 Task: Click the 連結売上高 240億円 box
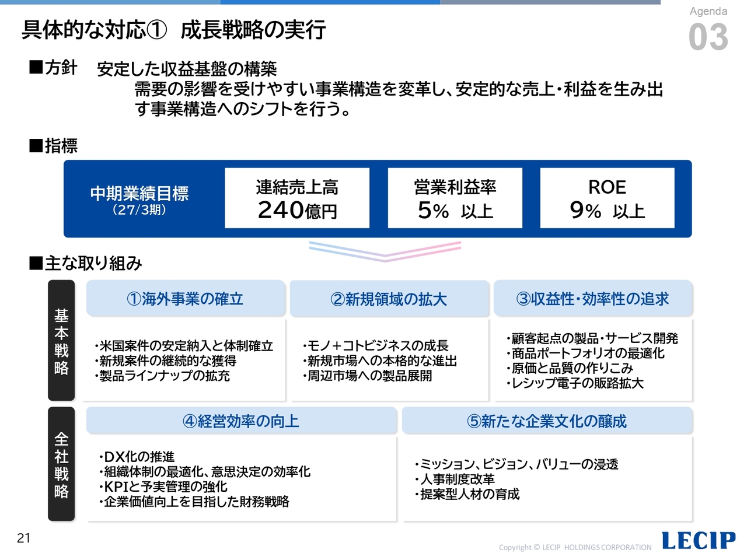297,198
